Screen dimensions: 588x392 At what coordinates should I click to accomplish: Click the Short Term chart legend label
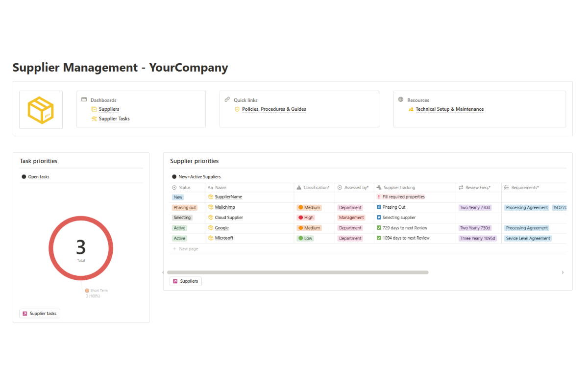(x=98, y=291)
